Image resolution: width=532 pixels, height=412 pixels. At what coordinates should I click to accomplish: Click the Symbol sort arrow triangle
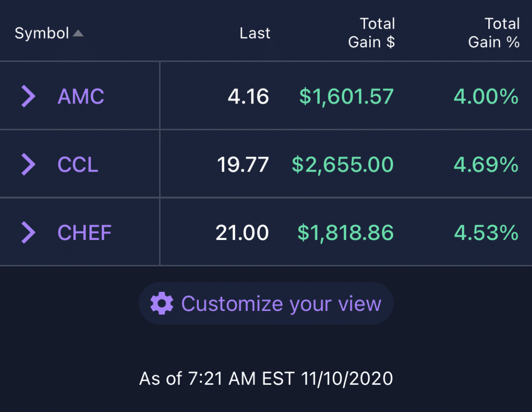[78, 33]
